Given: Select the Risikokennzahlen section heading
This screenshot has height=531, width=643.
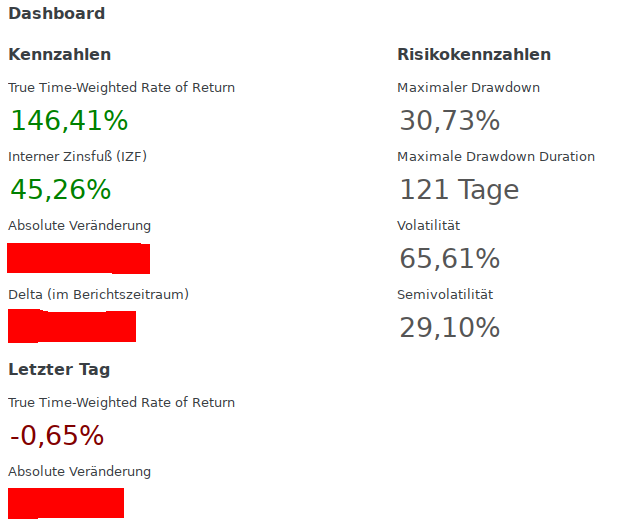Looking at the screenshot, I should click(473, 54).
